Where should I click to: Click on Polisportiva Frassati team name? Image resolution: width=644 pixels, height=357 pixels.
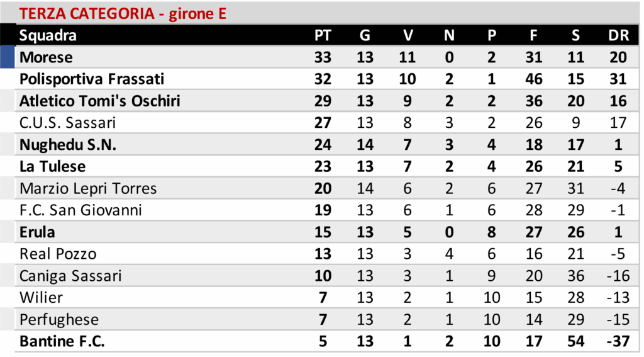click(x=92, y=79)
